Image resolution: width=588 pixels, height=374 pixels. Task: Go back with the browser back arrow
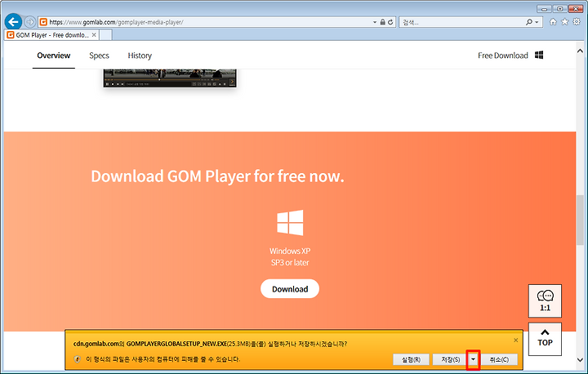pyautogui.click(x=14, y=22)
